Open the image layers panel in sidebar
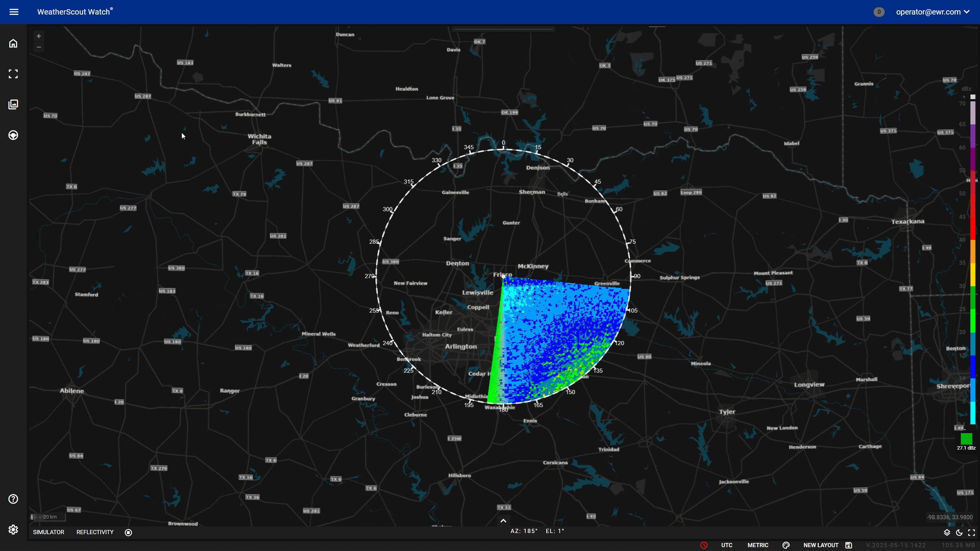The width and height of the screenshot is (980, 551). pyautogui.click(x=13, y=104)
